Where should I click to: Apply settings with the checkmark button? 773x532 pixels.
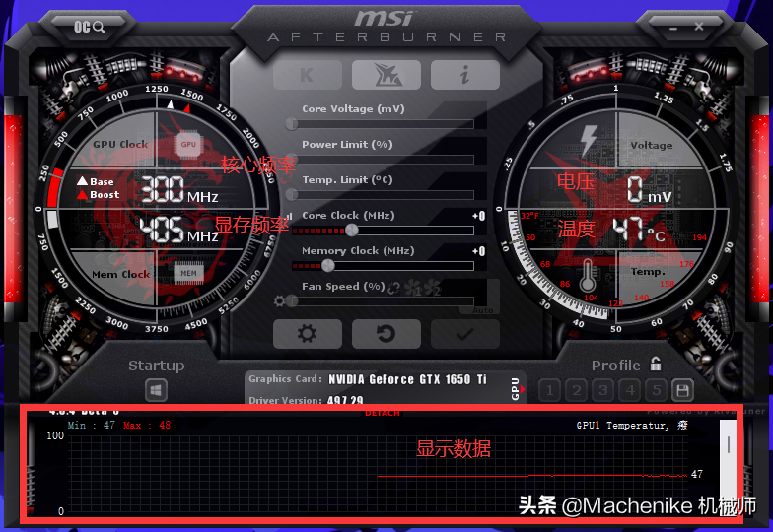click(x=464, y=334)
